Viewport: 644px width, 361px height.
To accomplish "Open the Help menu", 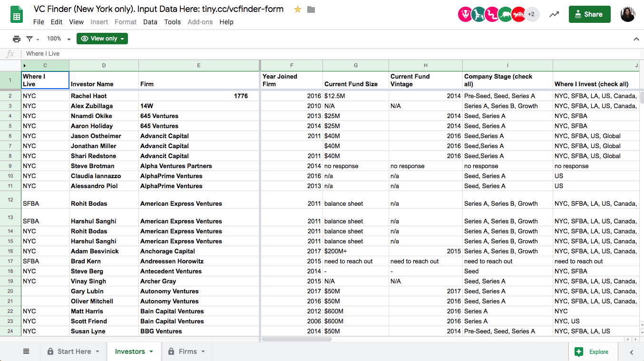I will pos(226,22).
